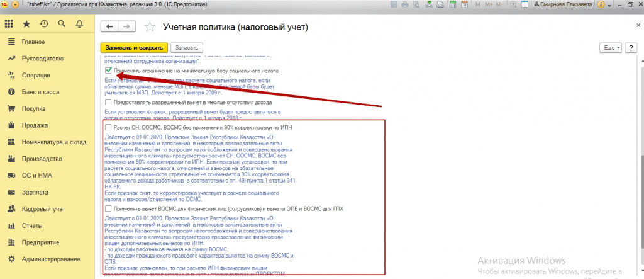Image resolution: width=644 pixels, height=279 pixels.
Task: Click the M- memory subtract button
Action: [499, 4]
